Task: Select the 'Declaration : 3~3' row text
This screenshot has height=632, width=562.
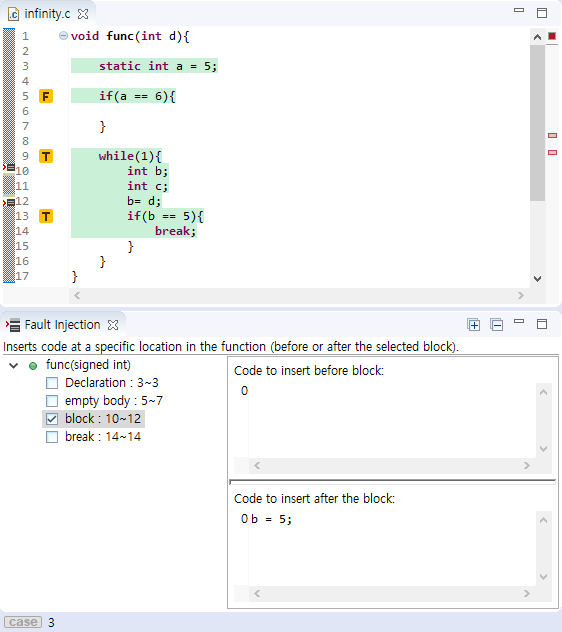Action: [x=112, y=383]
